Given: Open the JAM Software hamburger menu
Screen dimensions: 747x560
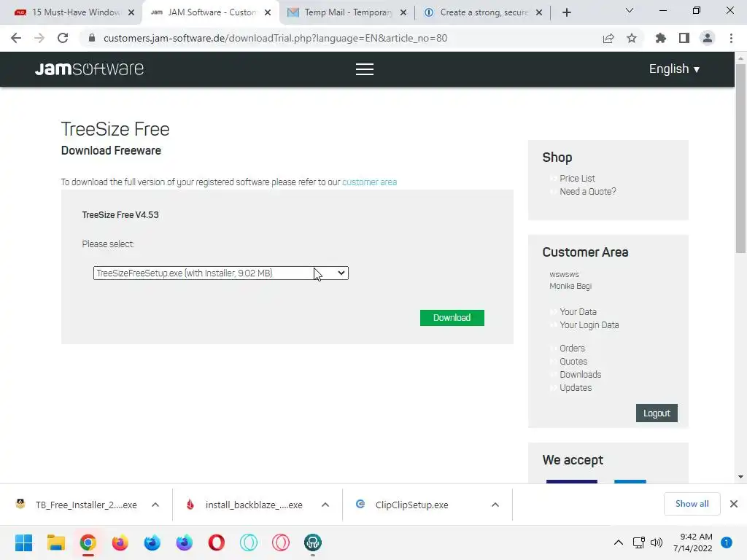Looking at the screenshot, I should pos(365,69).
